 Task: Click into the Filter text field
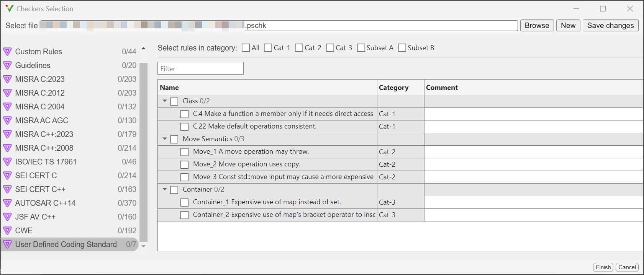[x=200, y=69]
